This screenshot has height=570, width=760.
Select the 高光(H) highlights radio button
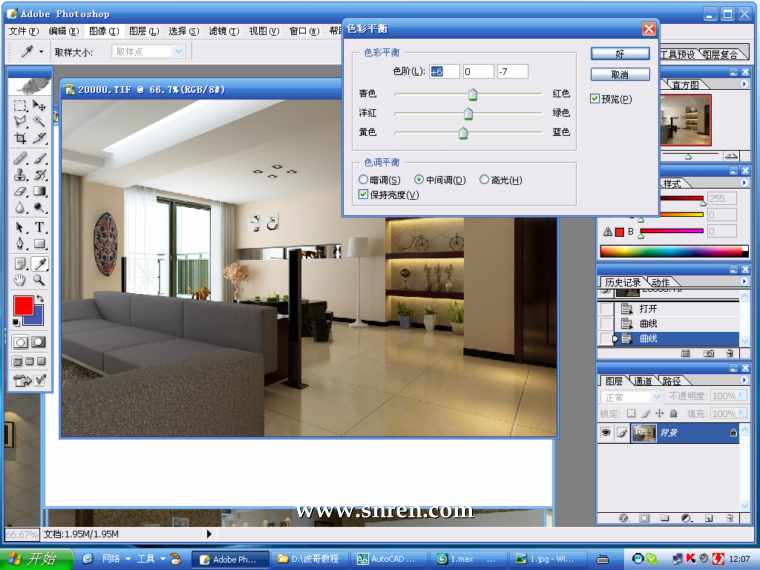coord(484,180)
